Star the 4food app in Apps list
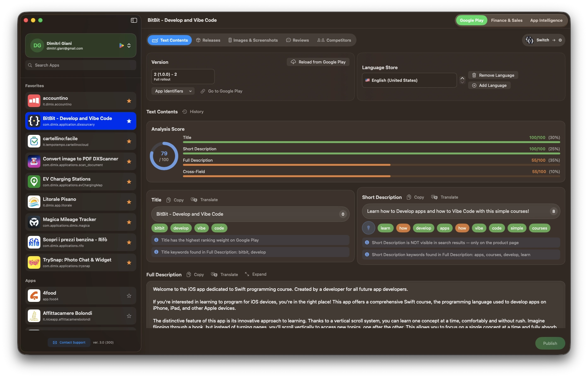588x378 pixels. point(129,296)
